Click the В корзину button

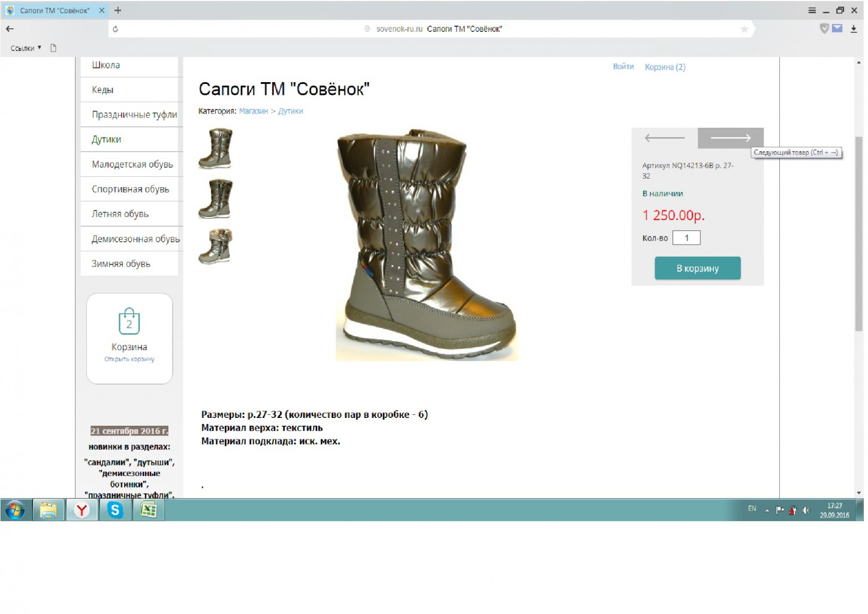click(698, 269)
